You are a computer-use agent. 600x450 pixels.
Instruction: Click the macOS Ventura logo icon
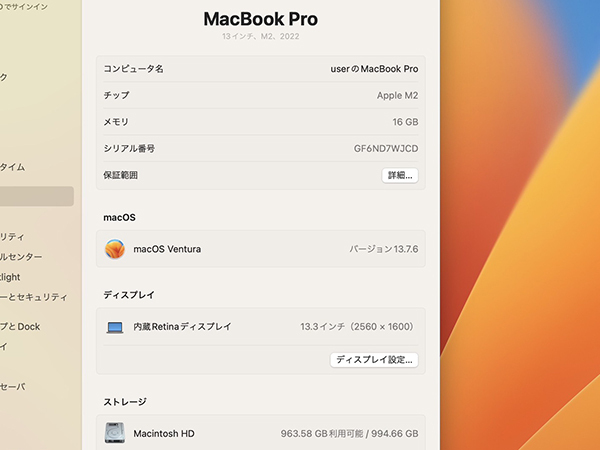(x=115, y=249)
